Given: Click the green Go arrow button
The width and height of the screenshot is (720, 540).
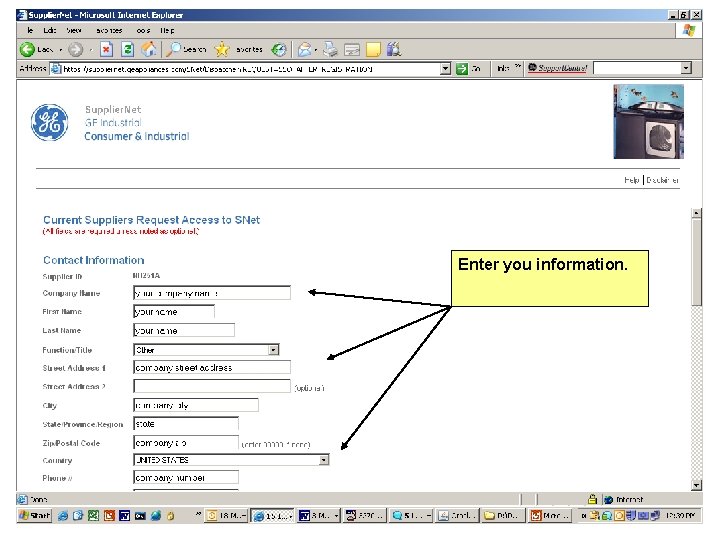Looking at the screenshot, I should click(461, 69).
